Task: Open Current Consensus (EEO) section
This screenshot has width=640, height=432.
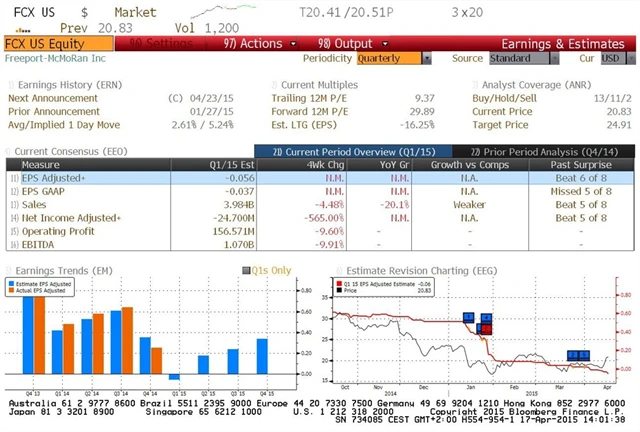Action: coord(67,151)
